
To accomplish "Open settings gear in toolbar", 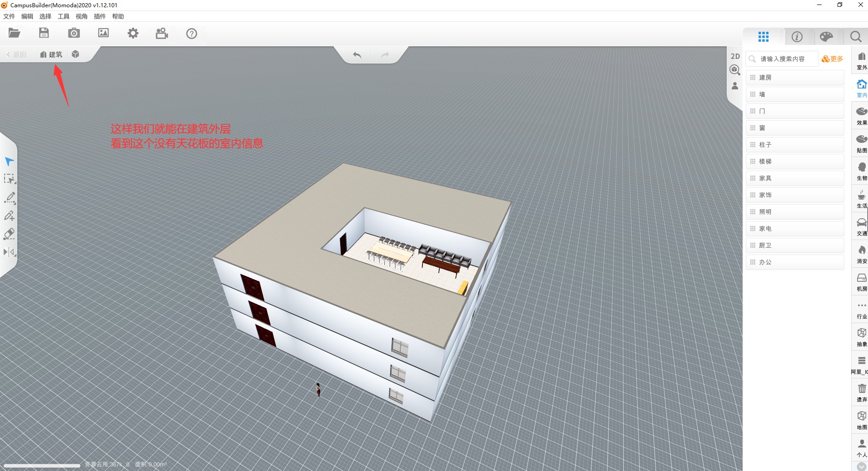I will click(x=133, y=33).
